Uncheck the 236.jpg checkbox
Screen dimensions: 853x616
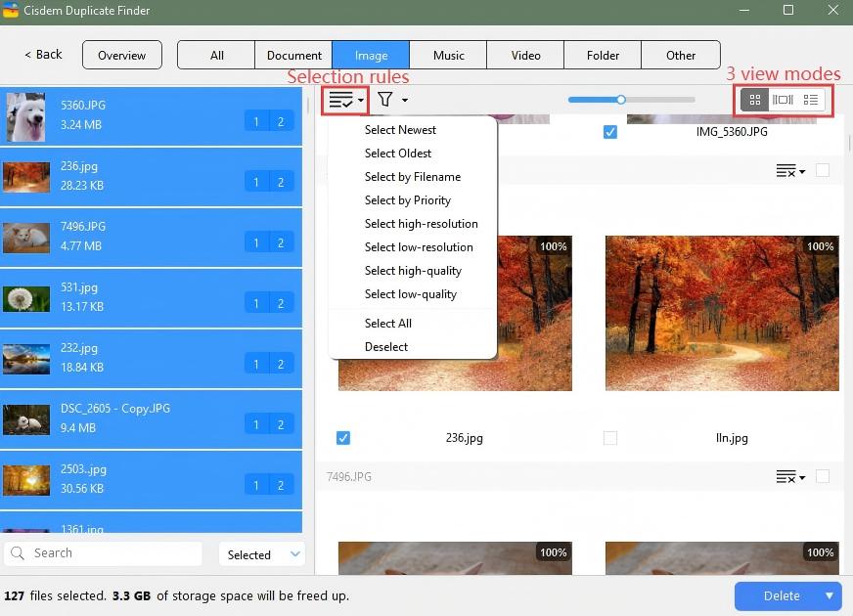[x=342, y=438]
